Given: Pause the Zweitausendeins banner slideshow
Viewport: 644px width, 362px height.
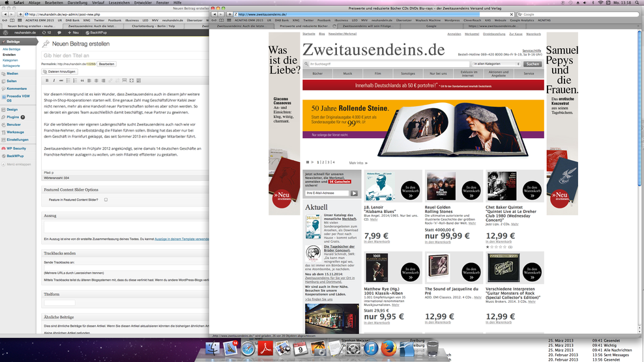Looking at the screenshot, I should coord(308,163).
